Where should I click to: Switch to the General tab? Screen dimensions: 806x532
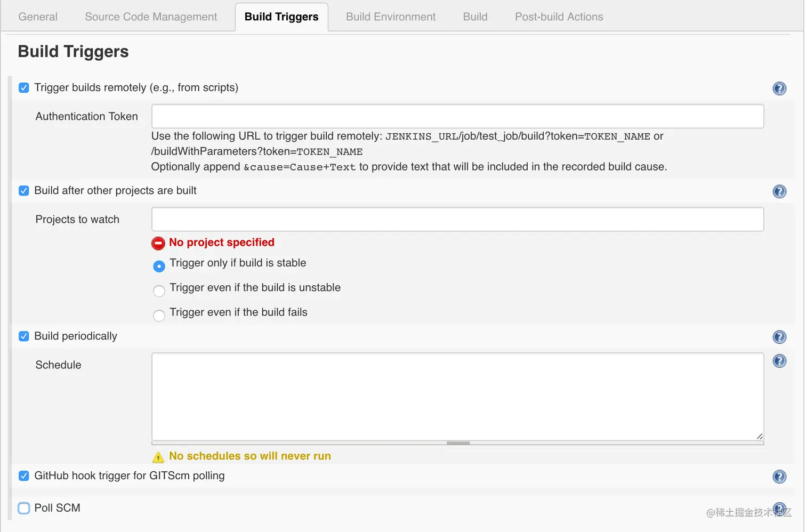[x=38, y=17]
